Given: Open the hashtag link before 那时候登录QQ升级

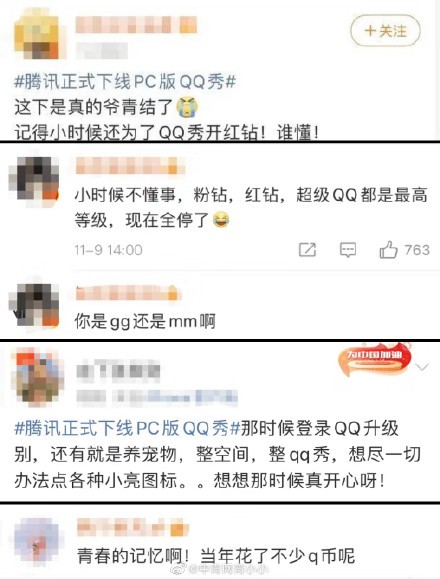Looking at the screenshot, I should click(x=127, y=429).
